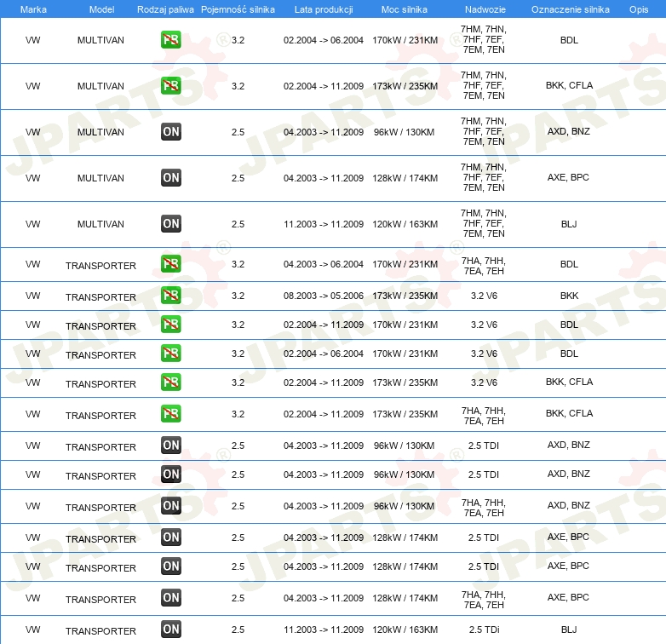Image resolution: width=666 pixels, height=644 pixels.
Task: Click the 120kW / 163KM cell in Multivan row
Action: click(405, 224)
